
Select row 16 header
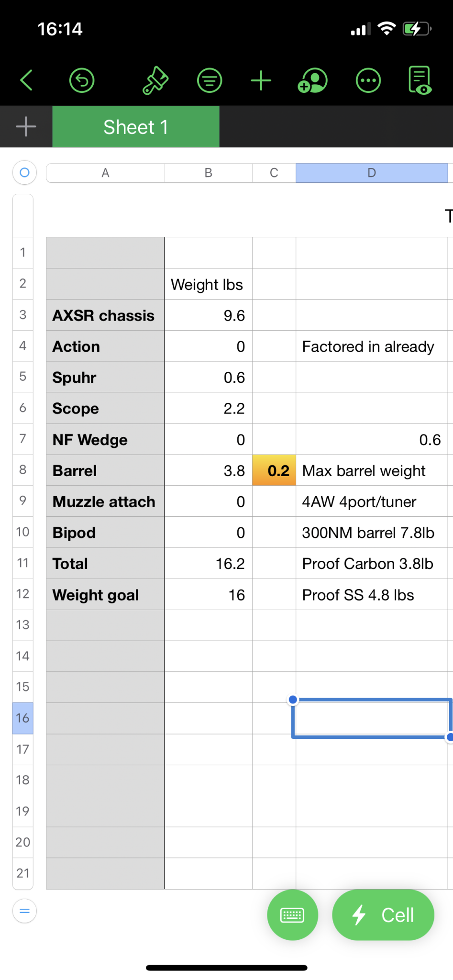22,718
